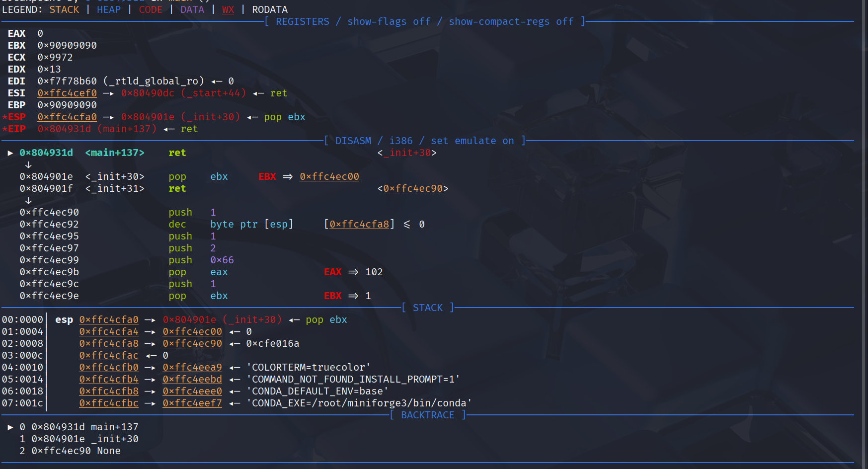Open the ESI address 0xffc4cef0

click(x=67, y=93)
